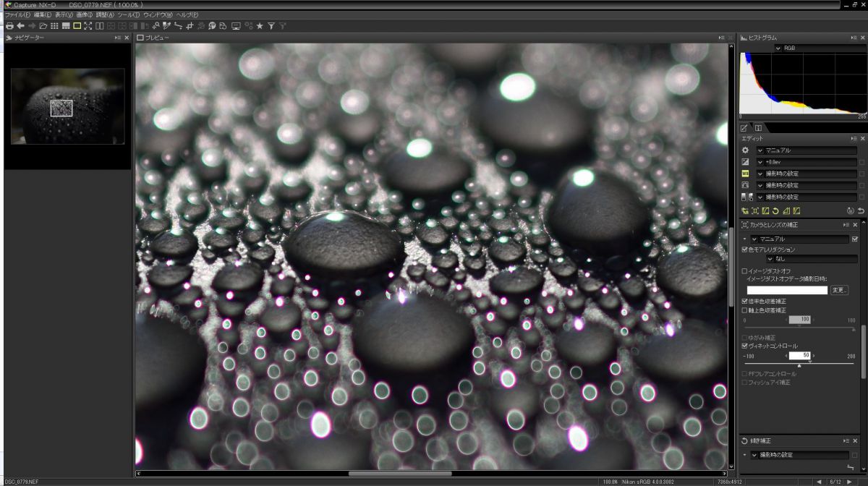This screenshot has height=486, width=868.
Task: Open exposure compensation +0.0ev dropdown
Action: pos(760,162)
